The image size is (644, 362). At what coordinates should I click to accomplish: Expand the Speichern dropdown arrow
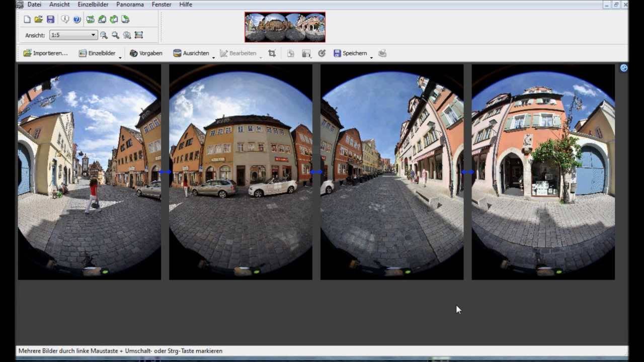[371, 57]
